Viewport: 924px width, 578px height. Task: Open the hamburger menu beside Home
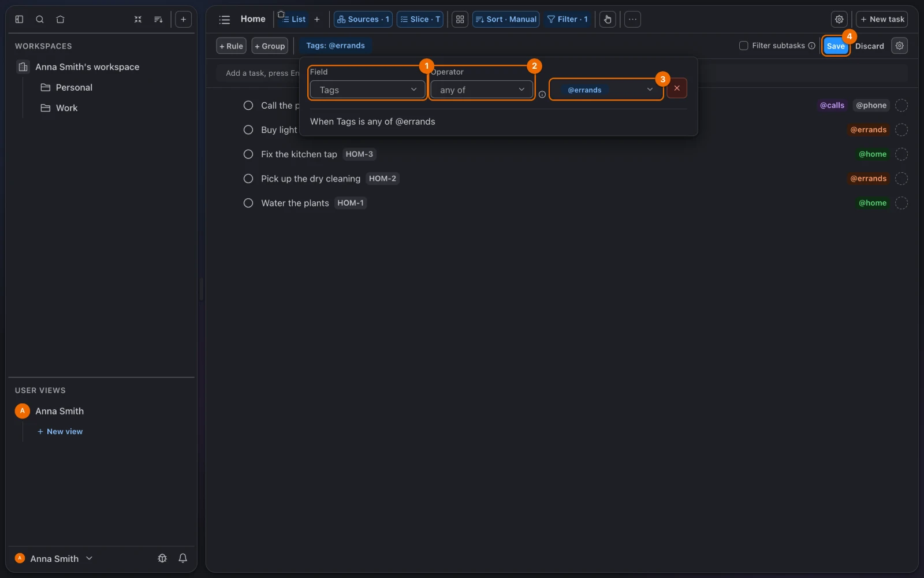pos(225,20)
